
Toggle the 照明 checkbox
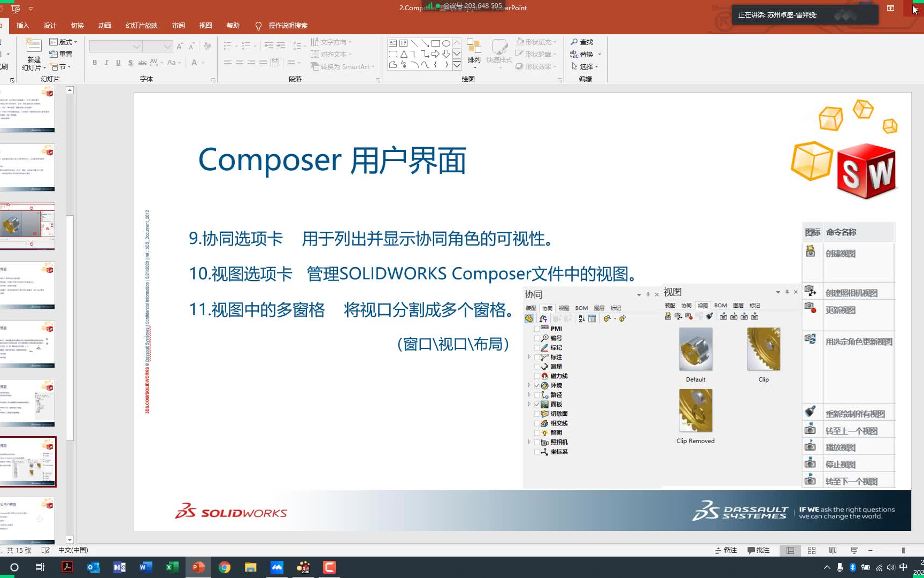coord(536,432)
